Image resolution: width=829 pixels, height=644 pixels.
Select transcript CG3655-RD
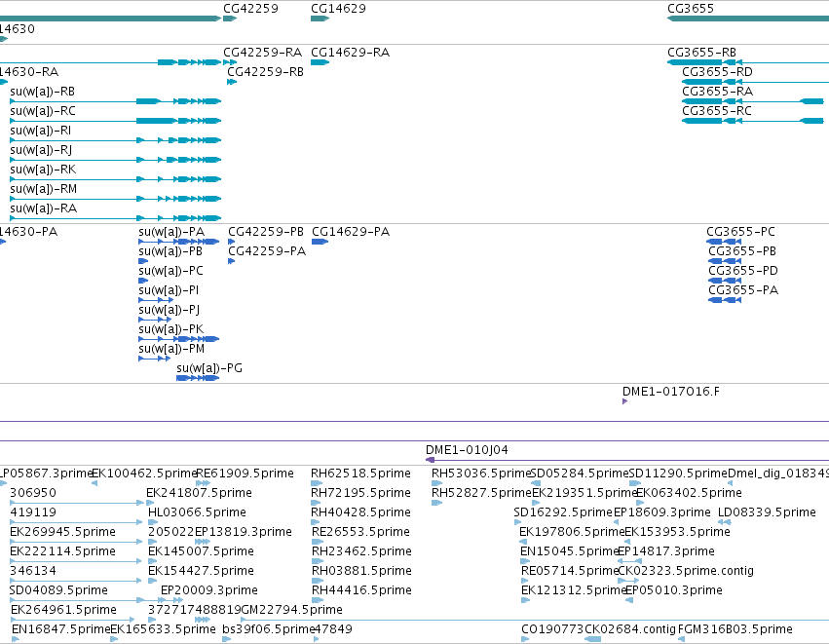point(717,72)
